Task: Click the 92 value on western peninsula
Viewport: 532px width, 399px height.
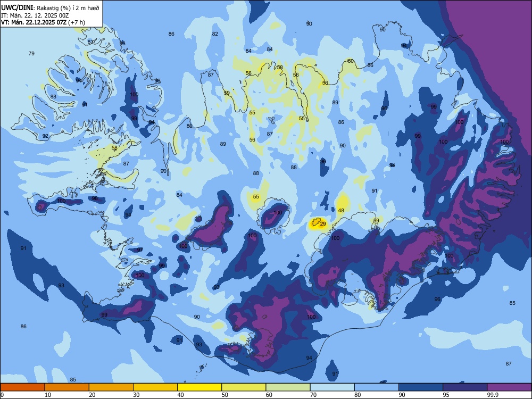Action: click(x=45, y=136)
